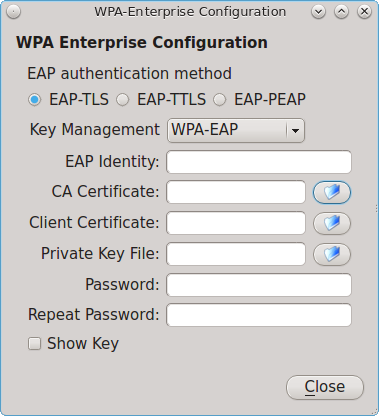Select EAP-TLS authentication method
The image size is (379, 416).
pyautogui.click(x=35, y=100)
